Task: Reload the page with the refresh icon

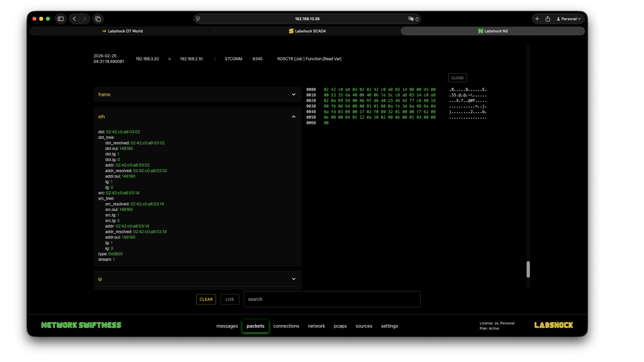Action: [x=417, y=19]
